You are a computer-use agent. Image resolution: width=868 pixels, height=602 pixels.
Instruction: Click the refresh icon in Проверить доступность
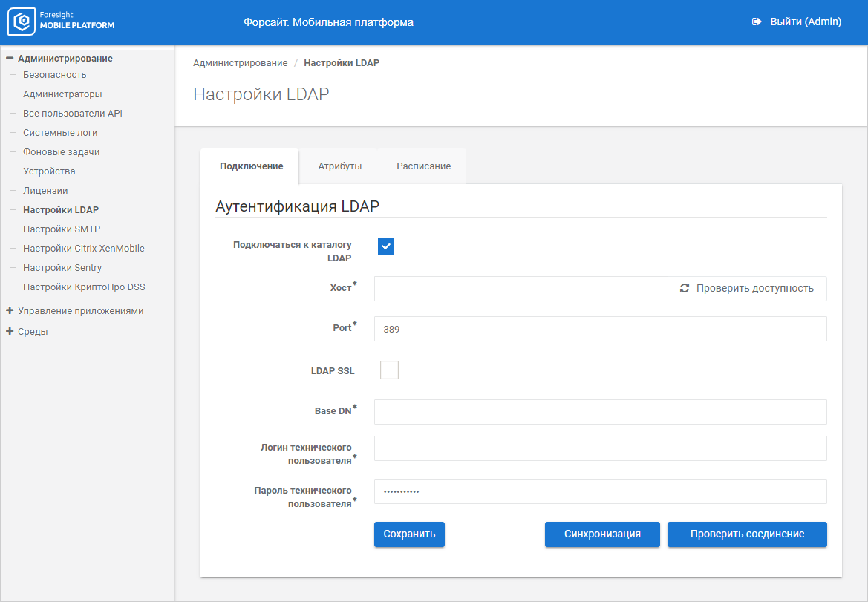coord(685,288)
